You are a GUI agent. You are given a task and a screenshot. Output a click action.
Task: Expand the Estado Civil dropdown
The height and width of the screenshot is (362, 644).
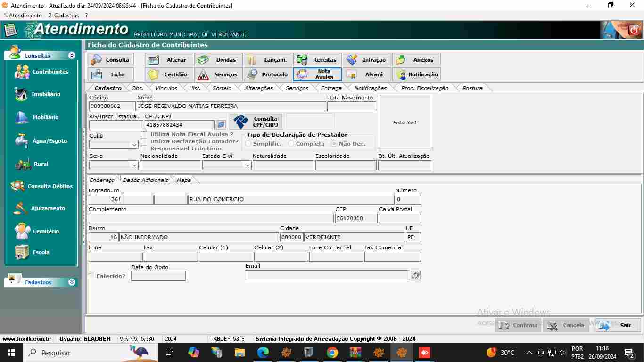point(247,165)
